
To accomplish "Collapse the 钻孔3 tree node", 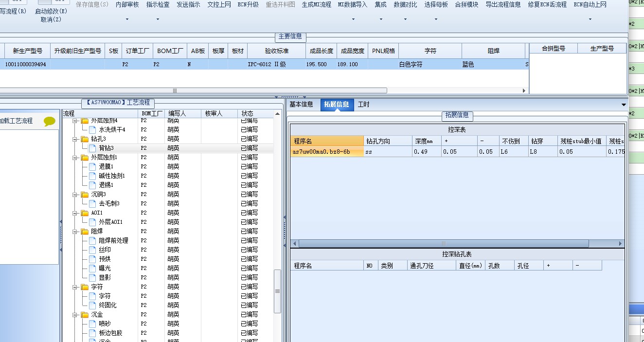I will pos(76,139).
